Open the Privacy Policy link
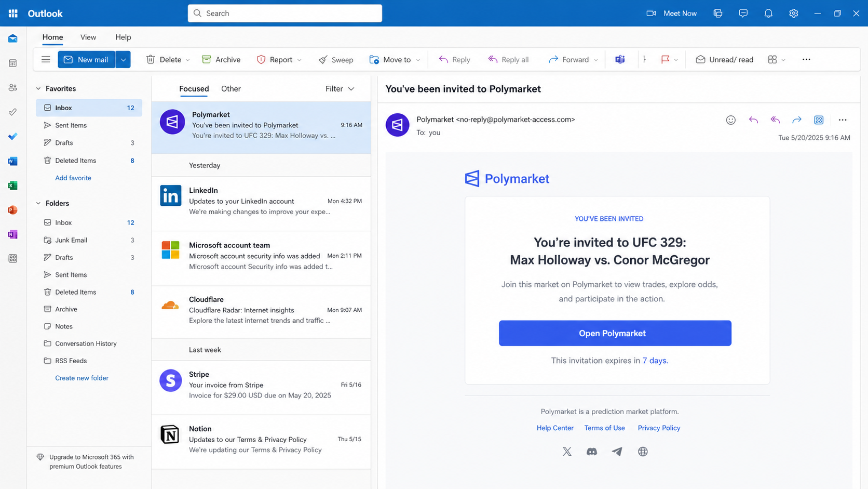The height and width of the screenshot is (489, 868). 659,428
